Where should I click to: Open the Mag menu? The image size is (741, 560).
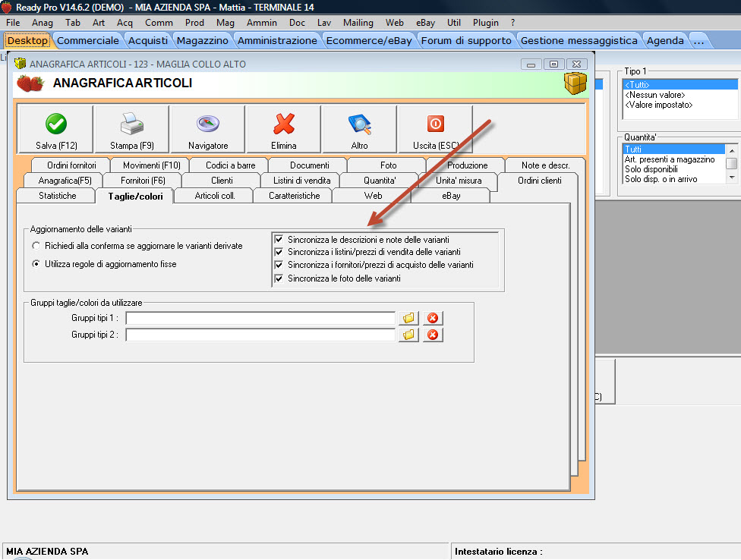tap(225, 22)
